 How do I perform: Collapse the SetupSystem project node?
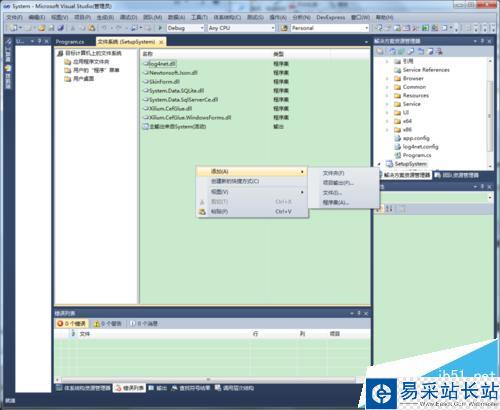coord(379,164)
